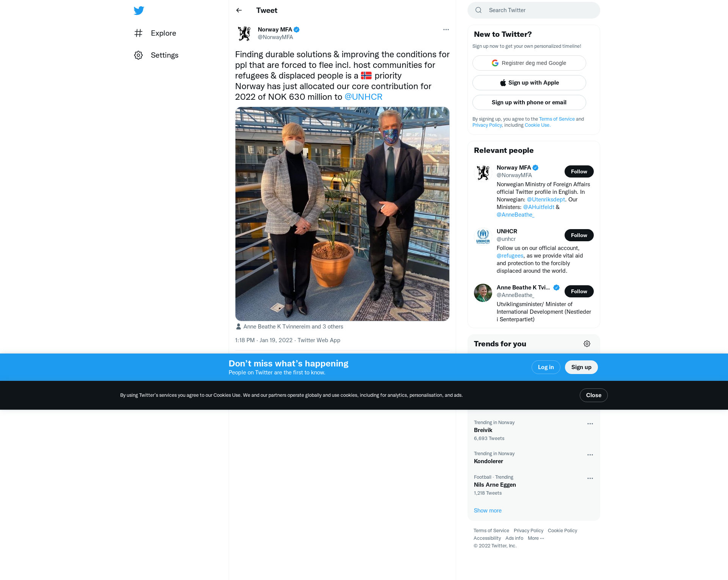Click the search magnifier icon
Image resolution: width=728 pixels, height=580 pixels.
click(479, 10)
